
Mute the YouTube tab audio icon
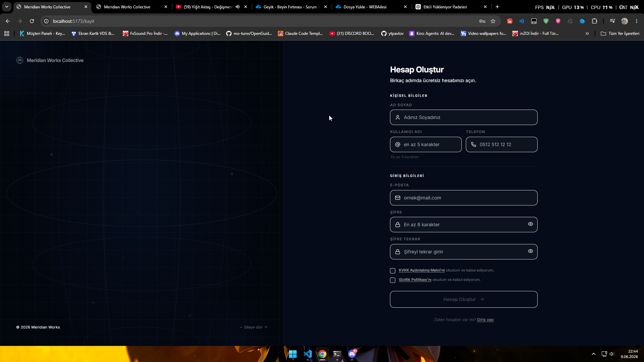click(x=238, y=7)
